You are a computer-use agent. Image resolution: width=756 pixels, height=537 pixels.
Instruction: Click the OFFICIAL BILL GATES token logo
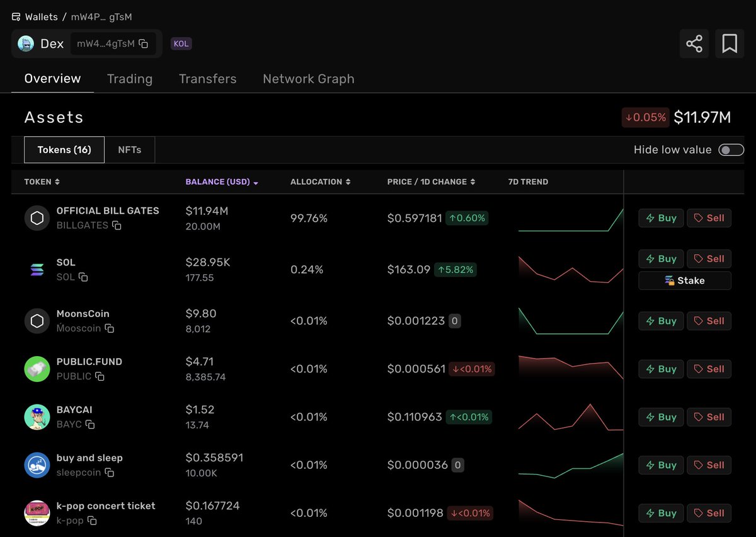(37, 218)
